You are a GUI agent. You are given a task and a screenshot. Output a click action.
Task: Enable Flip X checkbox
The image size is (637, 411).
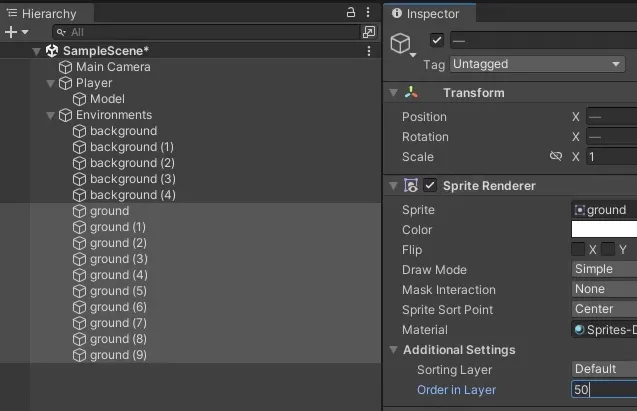point(578,249)
